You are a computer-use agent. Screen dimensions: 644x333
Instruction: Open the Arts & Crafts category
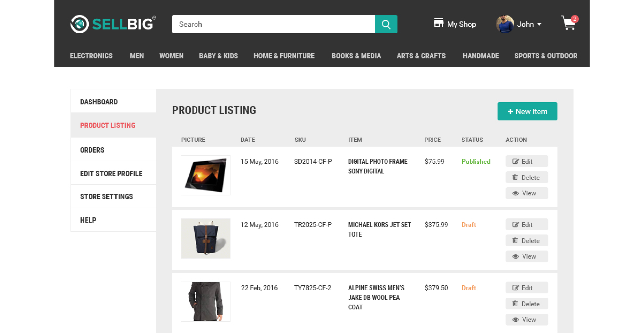(x=421, y=56)
